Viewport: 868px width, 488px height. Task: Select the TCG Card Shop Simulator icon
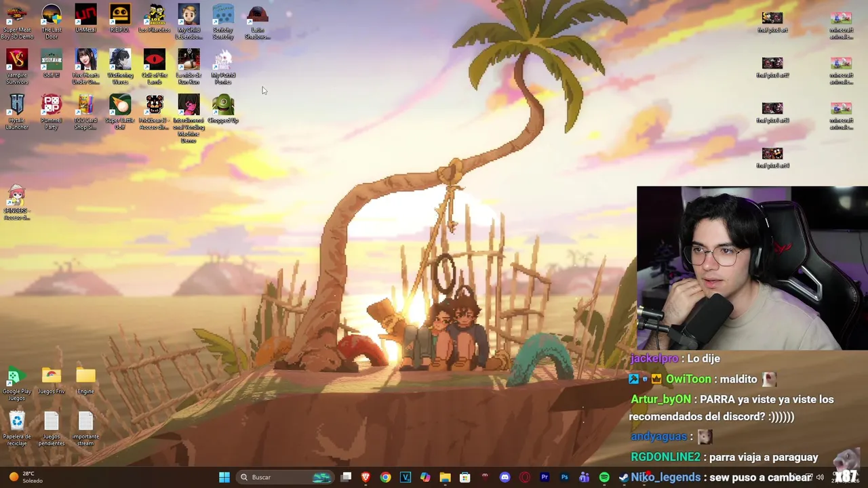85,113
